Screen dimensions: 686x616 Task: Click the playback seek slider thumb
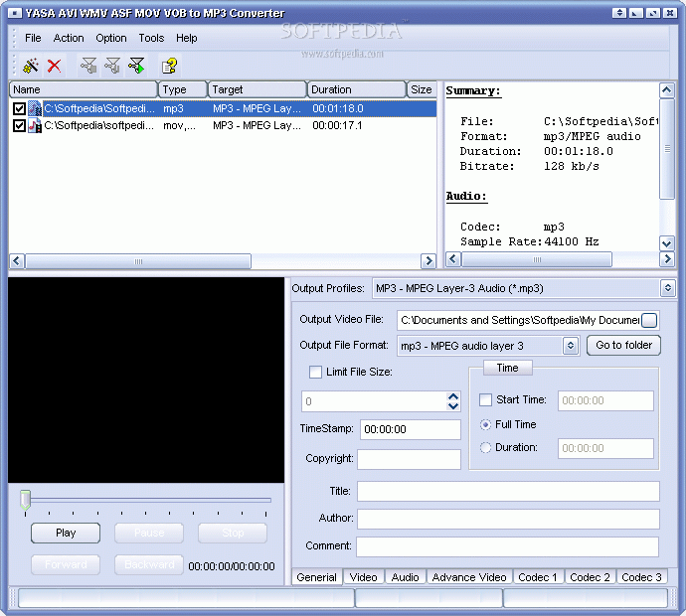[x=26, y=500]
